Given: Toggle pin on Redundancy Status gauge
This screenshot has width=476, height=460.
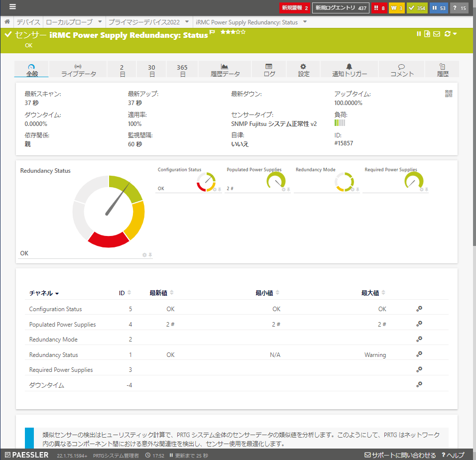Looking at the screenshot, I should tap(150, 255).
